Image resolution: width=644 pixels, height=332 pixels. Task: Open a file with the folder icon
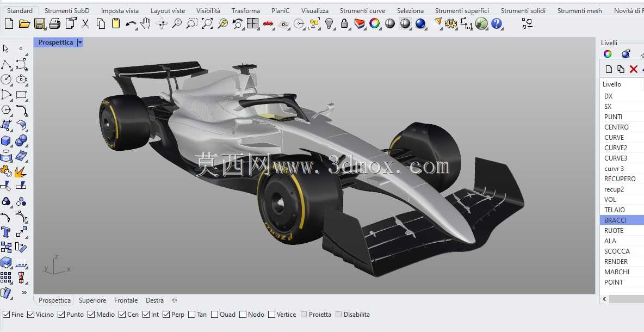(24, 24)
